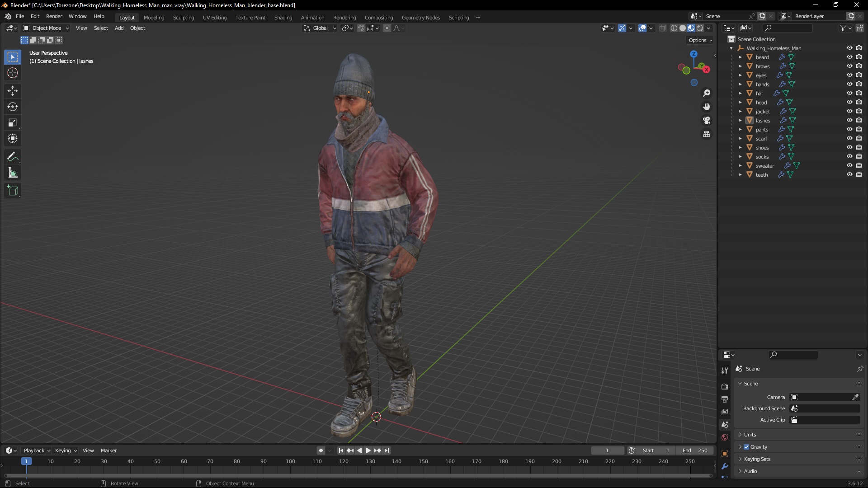
Task: Collapse the Walking_Homeless_Man collection
Action: click(731, 48)
